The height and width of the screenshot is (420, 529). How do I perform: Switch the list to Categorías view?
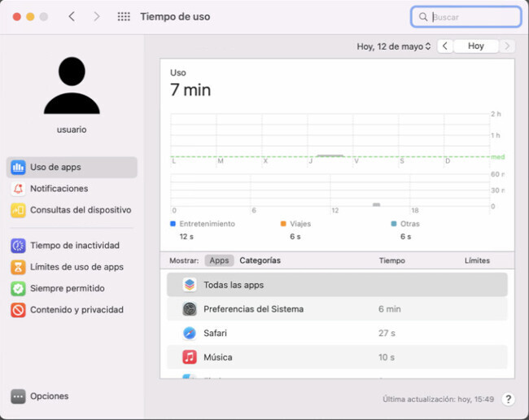260,260
